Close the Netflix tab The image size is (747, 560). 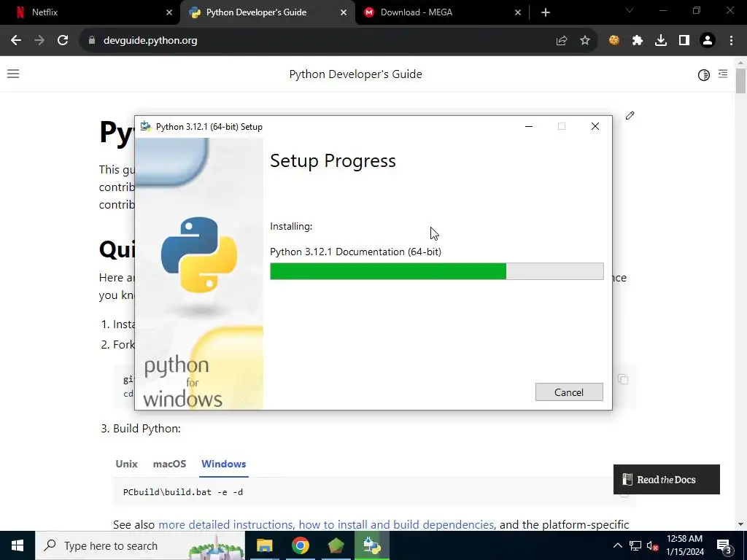pyautogui.click(x=169, y=12)
